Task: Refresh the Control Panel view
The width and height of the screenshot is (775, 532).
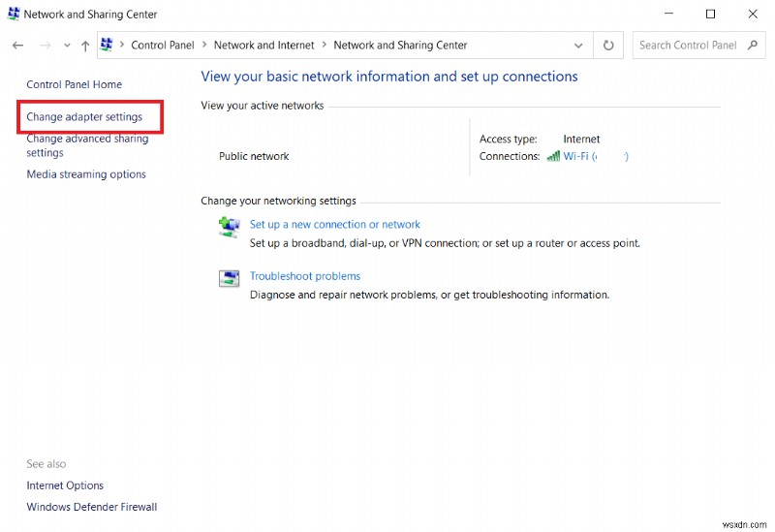Action: point(608,45)
